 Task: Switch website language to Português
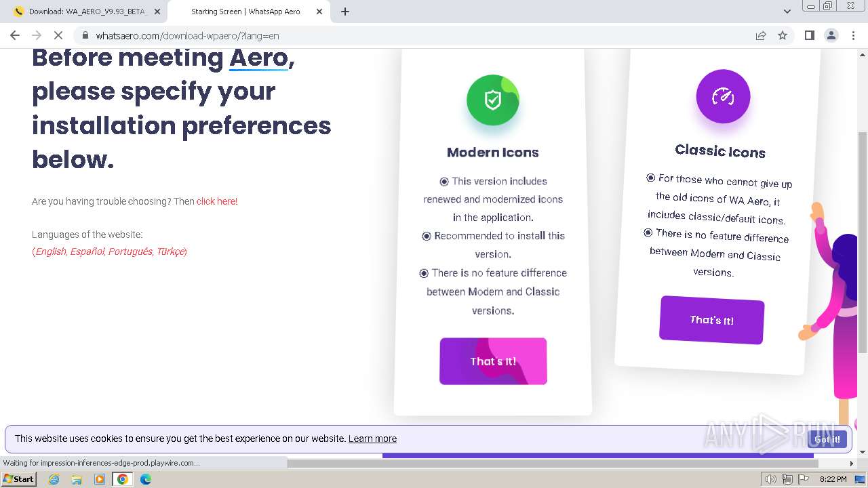pyautogui.click(x=130, y=251)
